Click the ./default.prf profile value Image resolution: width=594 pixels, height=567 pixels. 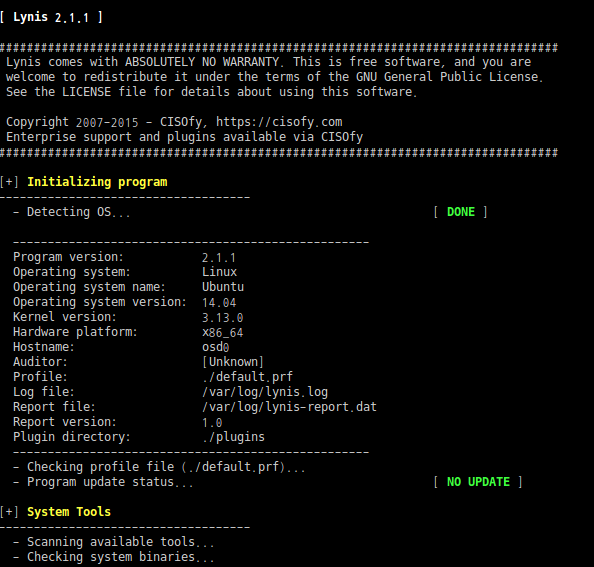click(247, 377)
